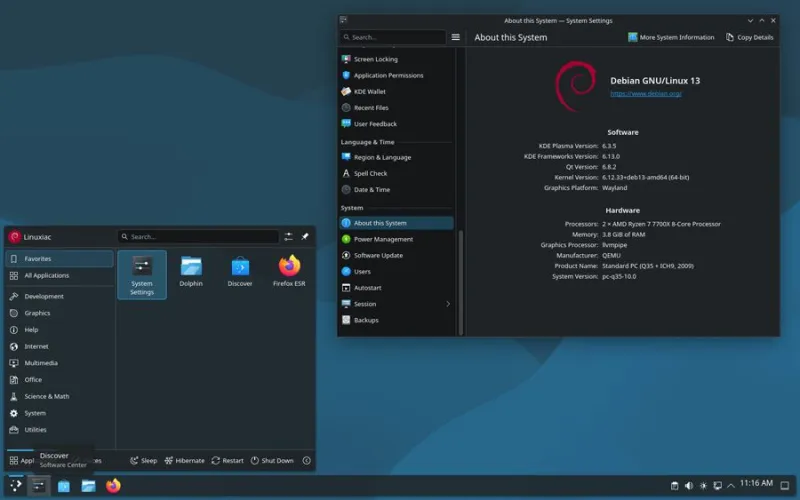The width and height of the screenshot is (800, 500).
Task: Open Internet category in launcher
Action: click(x=59, y=346)
